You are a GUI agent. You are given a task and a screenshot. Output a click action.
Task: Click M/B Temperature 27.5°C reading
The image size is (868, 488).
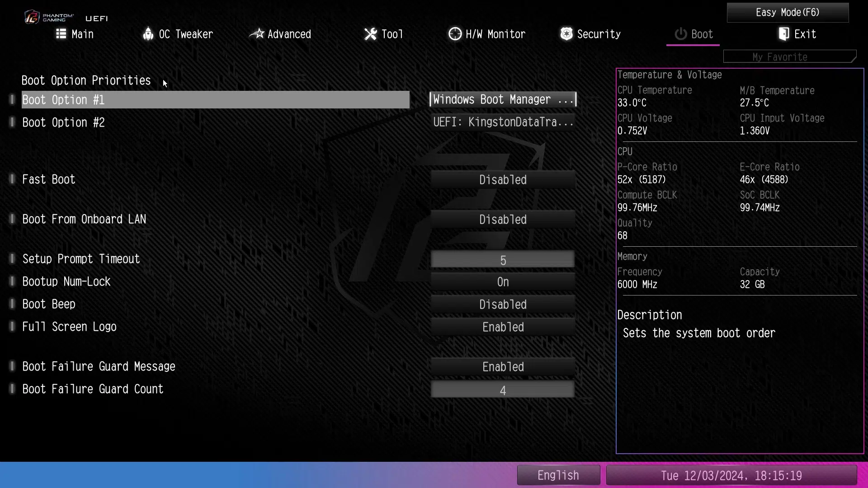[754, 103]
